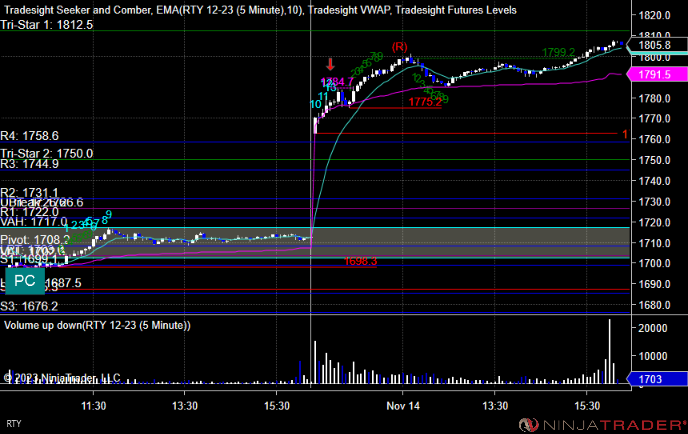
Task: Select the 'Pivot: 1708.2' level label
Action: point(35,240)
